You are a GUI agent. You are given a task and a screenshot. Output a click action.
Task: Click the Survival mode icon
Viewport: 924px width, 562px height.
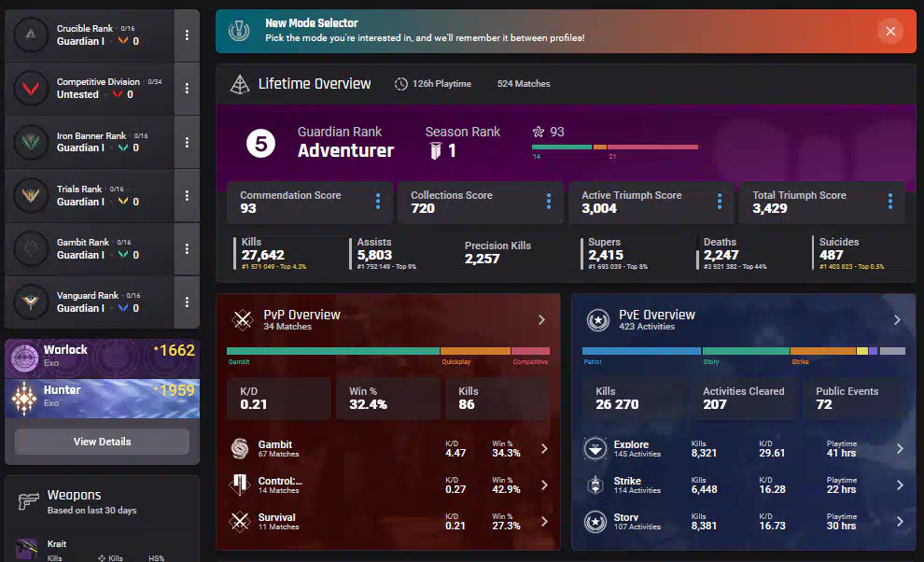pyautogui.click(x=240, y=521)
